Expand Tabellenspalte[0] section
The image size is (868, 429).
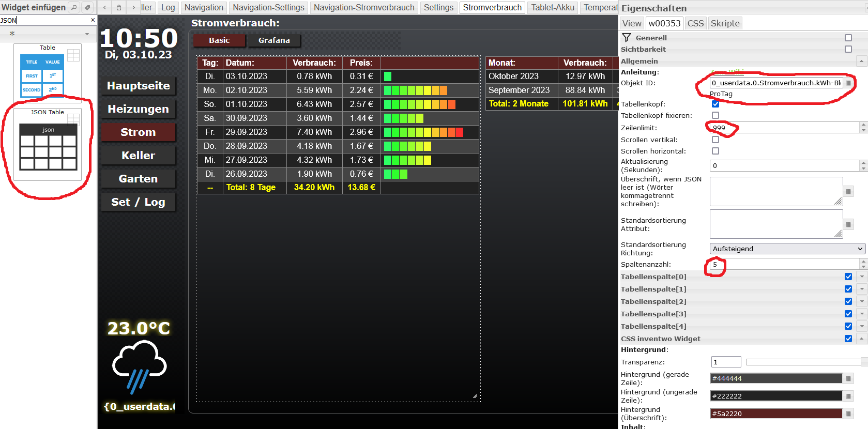[x=862, y=277]
